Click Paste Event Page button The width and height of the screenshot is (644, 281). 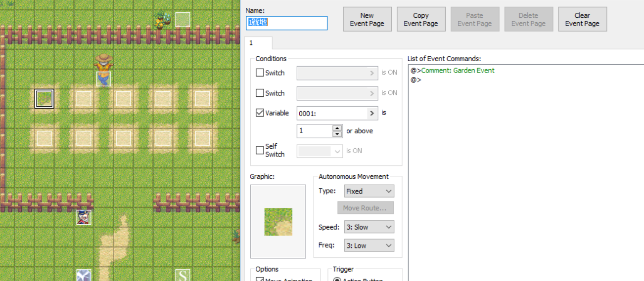coord(475,19)
